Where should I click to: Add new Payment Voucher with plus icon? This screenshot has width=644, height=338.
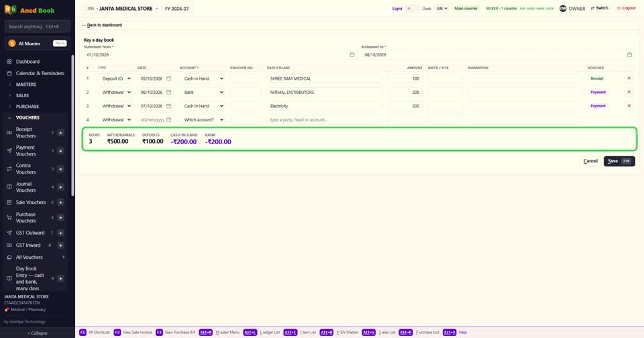[60, 151]
